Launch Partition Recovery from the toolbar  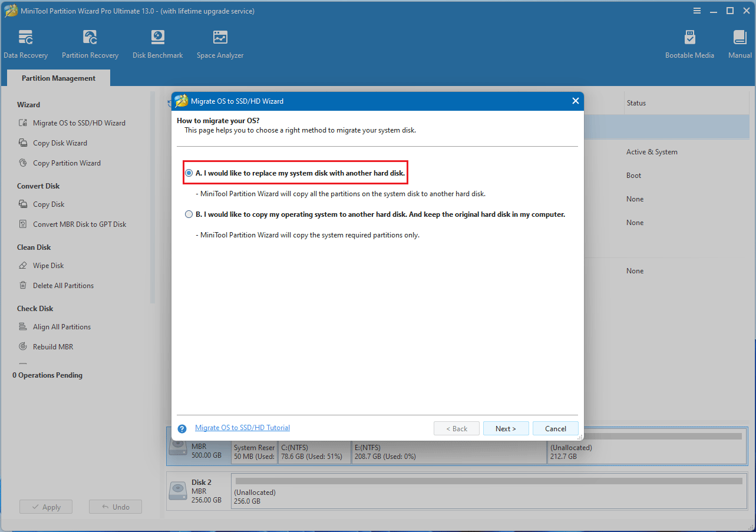90,42
